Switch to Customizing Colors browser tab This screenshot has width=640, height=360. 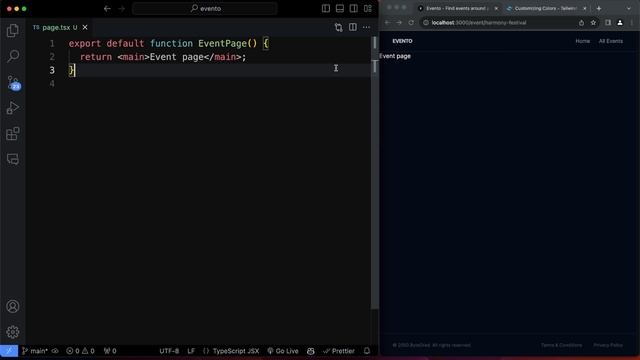pos(545,8)
